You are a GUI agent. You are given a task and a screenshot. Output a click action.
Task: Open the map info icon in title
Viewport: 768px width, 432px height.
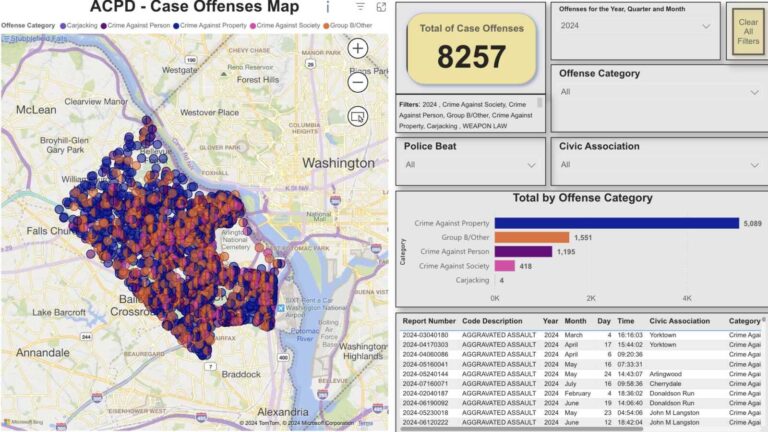tap(328, 7)
